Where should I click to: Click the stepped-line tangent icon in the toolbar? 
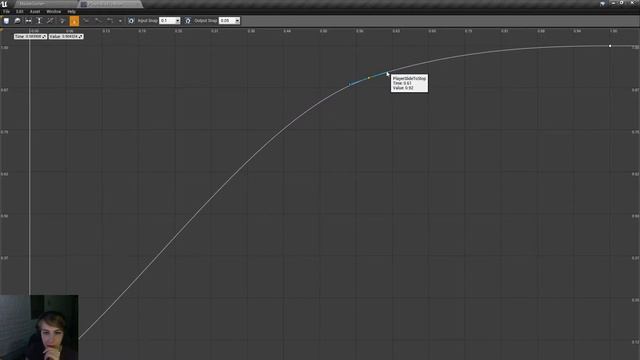(x=110, y=20)
